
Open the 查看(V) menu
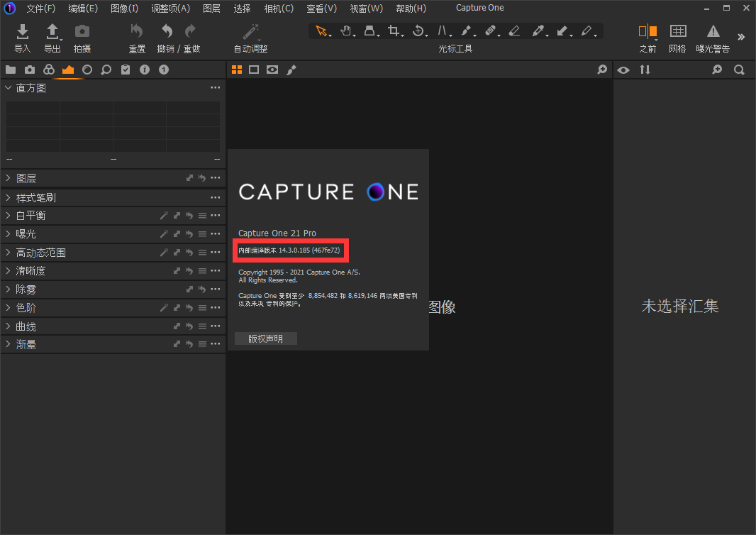[321, 9]
